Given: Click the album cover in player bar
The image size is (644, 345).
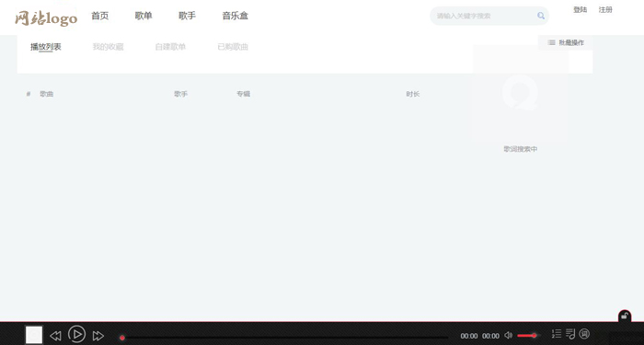Looking at the screenshot, I should (x=34, y=335).
